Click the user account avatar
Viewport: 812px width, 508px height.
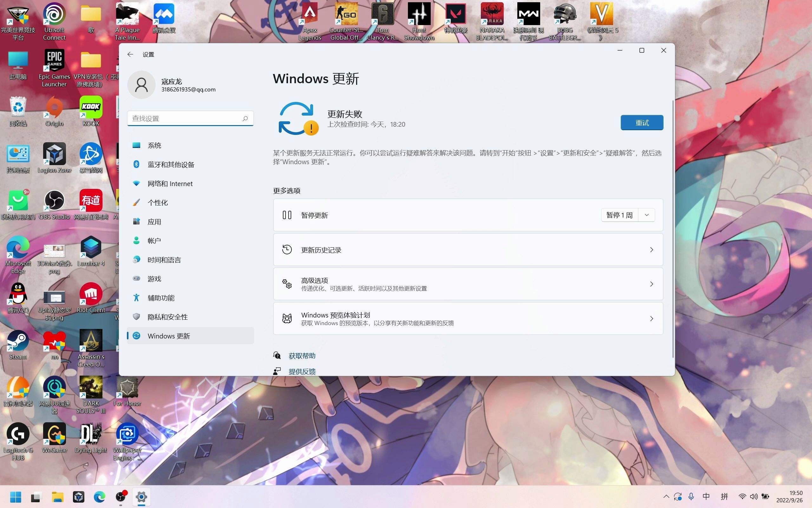pos(141,85)
